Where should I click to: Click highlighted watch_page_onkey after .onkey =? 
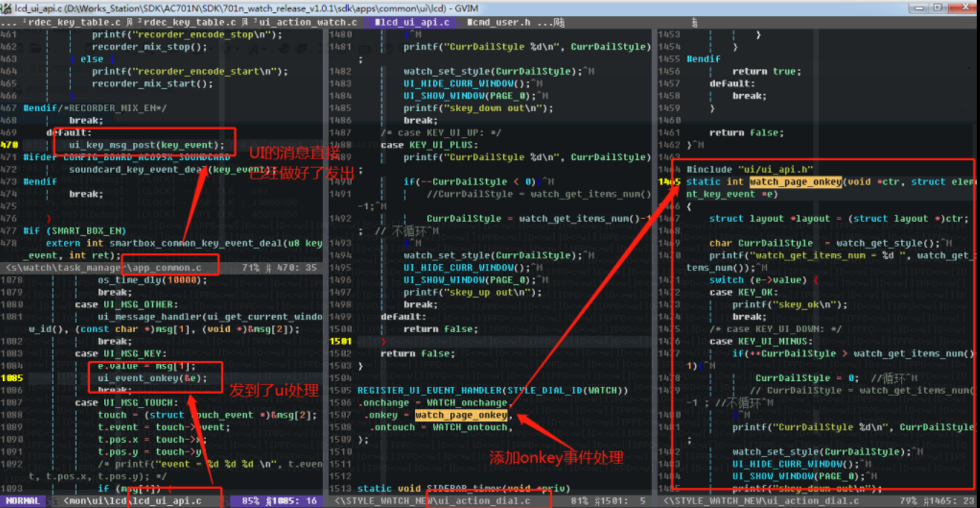461,415
